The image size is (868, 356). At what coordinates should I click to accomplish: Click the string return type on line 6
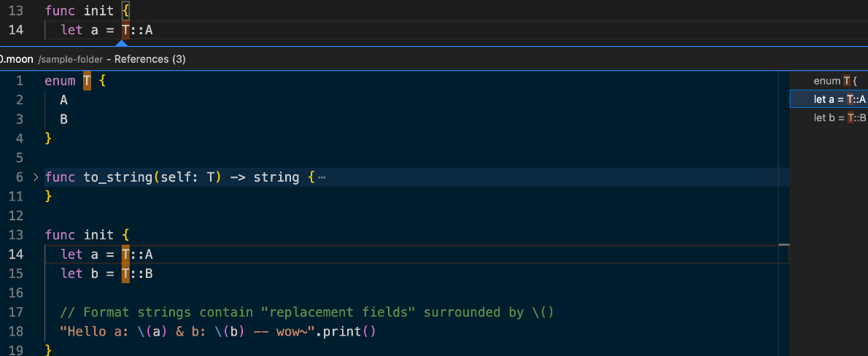[276, 177]
